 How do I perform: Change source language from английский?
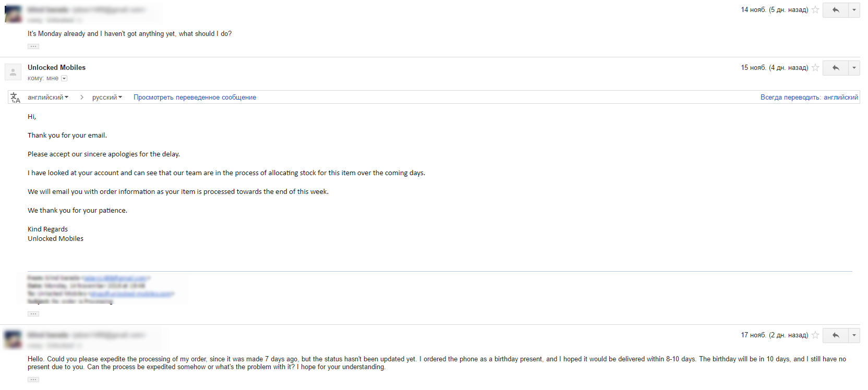48,97
